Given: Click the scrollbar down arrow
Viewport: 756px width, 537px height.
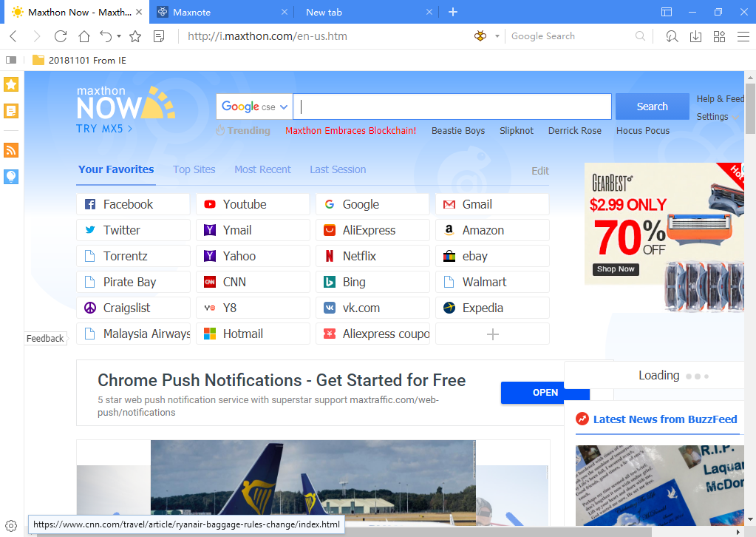Looking at the screenshot, I should (x=750, y=520).
